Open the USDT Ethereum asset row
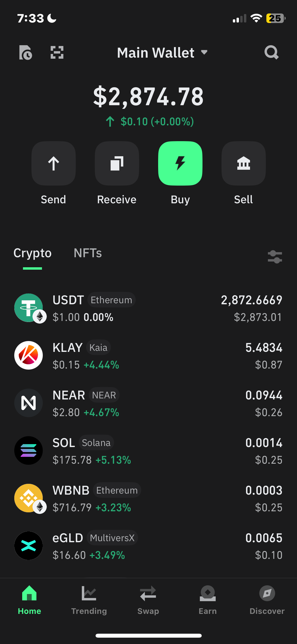This screenshot has height=644, width=297. pos(148,308)
